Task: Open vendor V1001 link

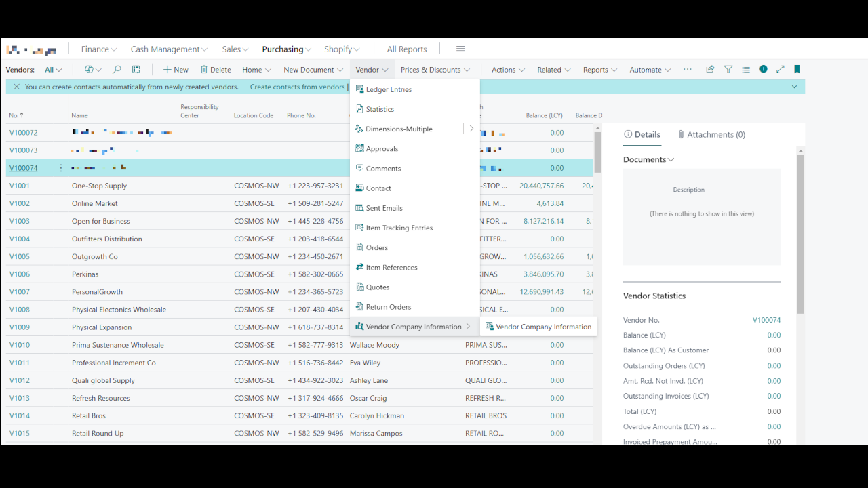Action: (20, 186)
